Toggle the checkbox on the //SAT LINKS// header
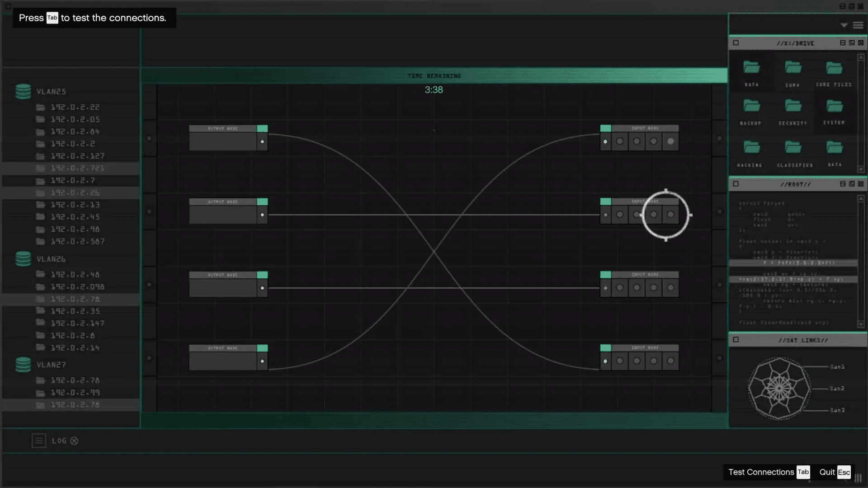868x488 pixels. (736, 340)
